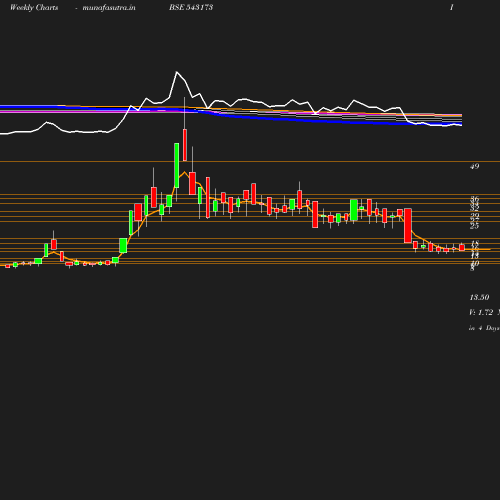Viewport: 500px width, 500px height.
Task: Click the 13.50 price value
Action: pyautogui.click(x=479, y=297)
